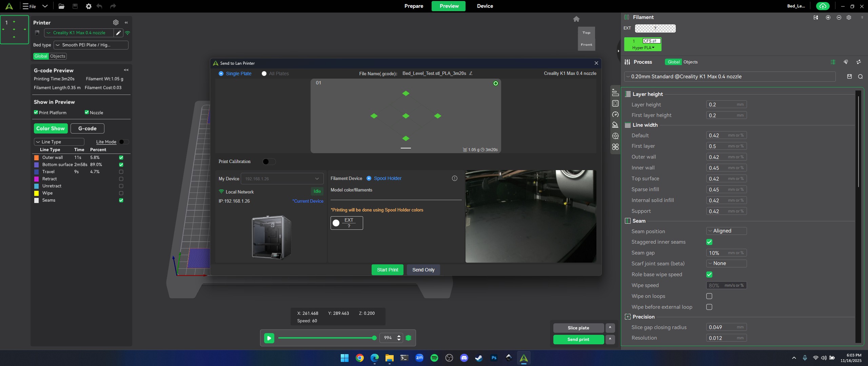Enable the Travel line type checkbox
Screen dimensions: 868x366
[121, 172]
